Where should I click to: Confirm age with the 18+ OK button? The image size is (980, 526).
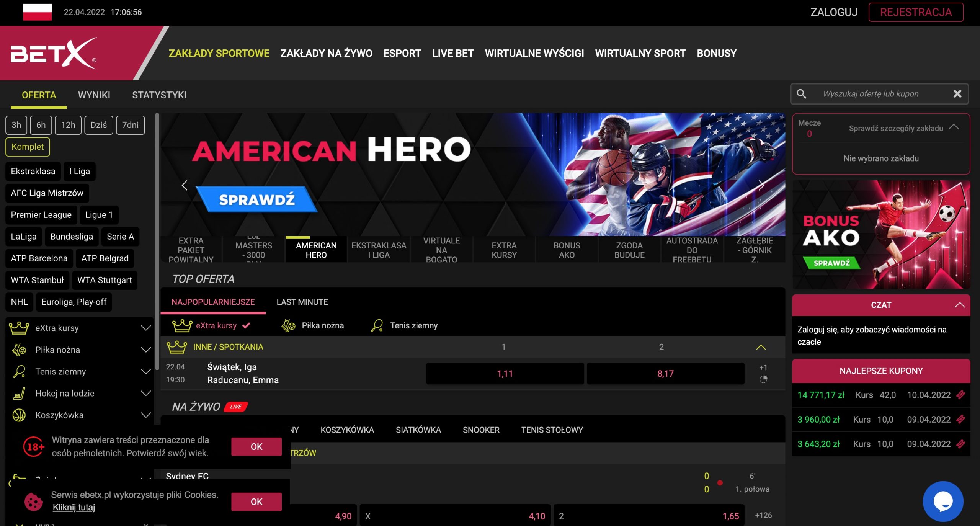point(256,447)
